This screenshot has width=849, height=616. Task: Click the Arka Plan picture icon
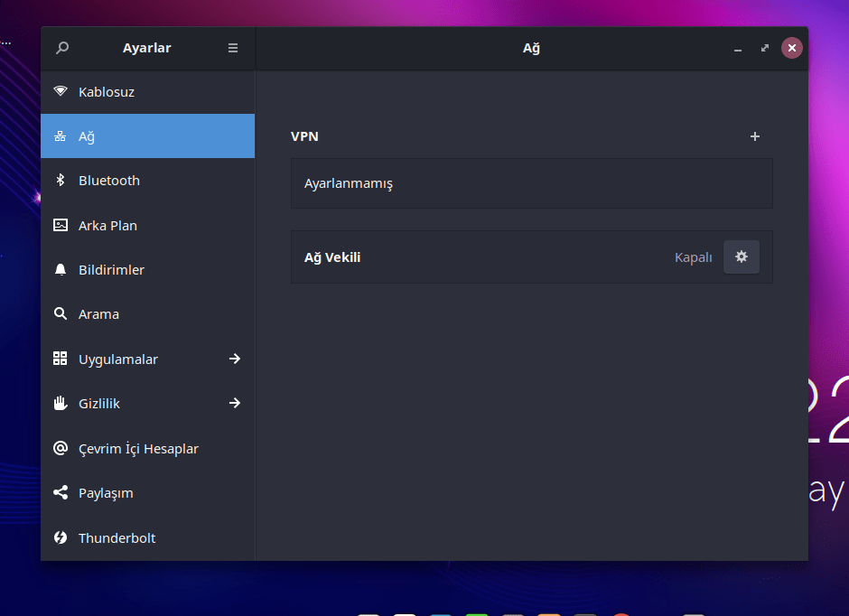pos(61,225)
